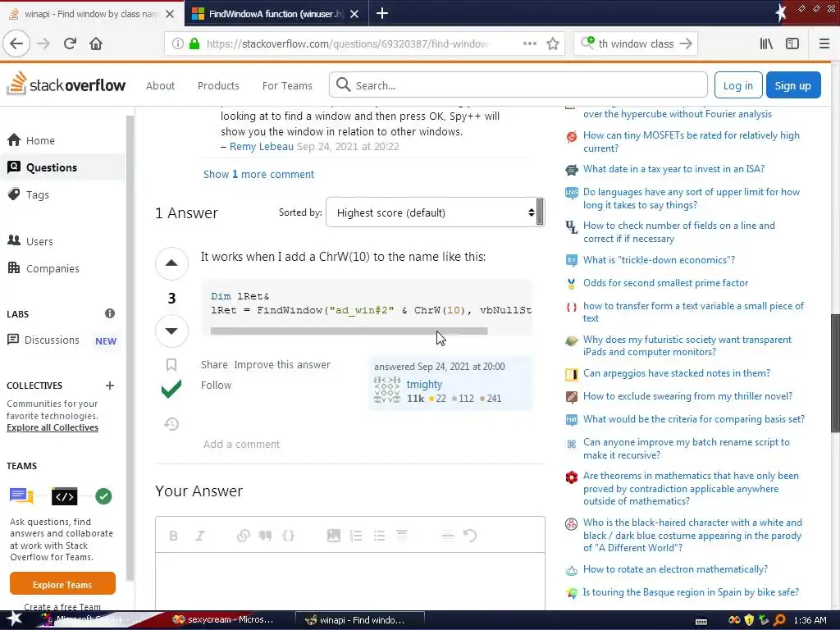Click the page vertical scrollbar thumb
The height and width of the screenshot is (630, 840).
tap(834, 373)
